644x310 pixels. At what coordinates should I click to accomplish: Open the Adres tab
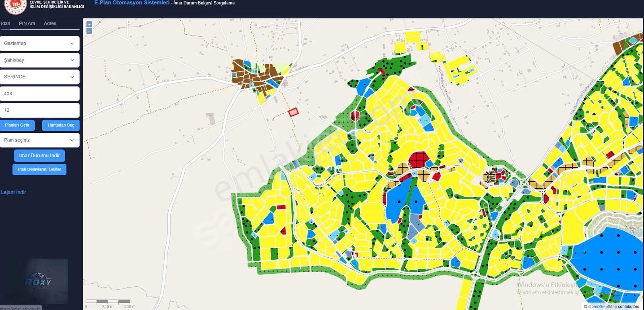[x=50, y=23]
